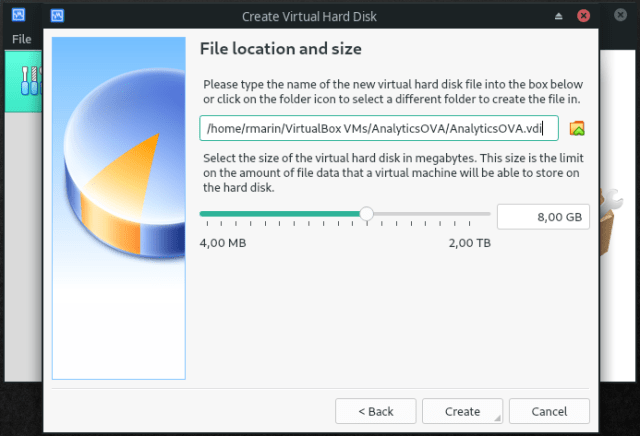Viewport: 640px width, 436px height.
Task: Click the folder icon to choose location
Action: click(x=577, y=129)
